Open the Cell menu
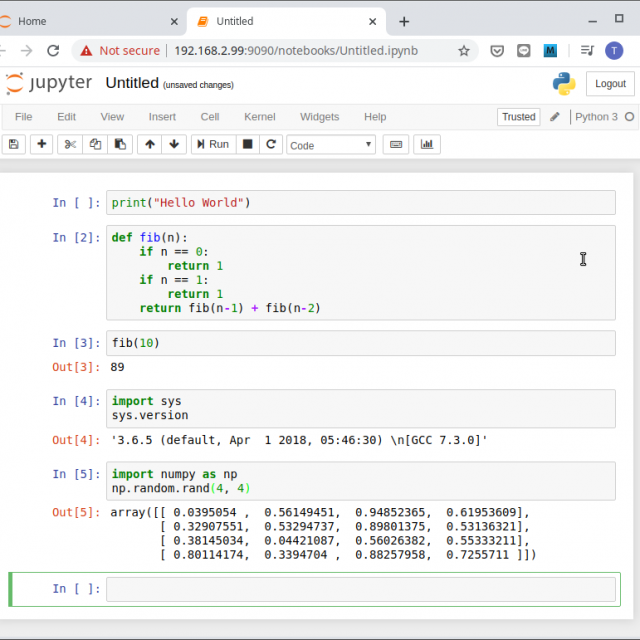Image resolution: width=640 pixels, height=640 pixels. coord(210,117)
